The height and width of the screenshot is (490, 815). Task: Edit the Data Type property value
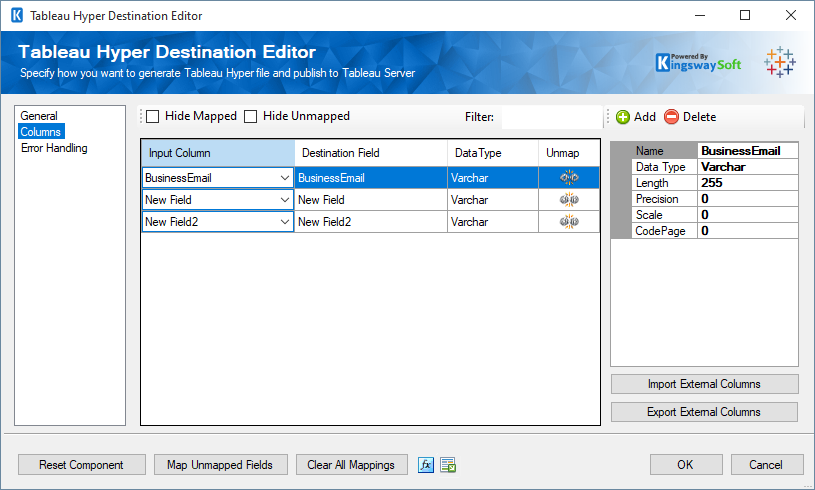pyautogui.click(x=747, y=167)
